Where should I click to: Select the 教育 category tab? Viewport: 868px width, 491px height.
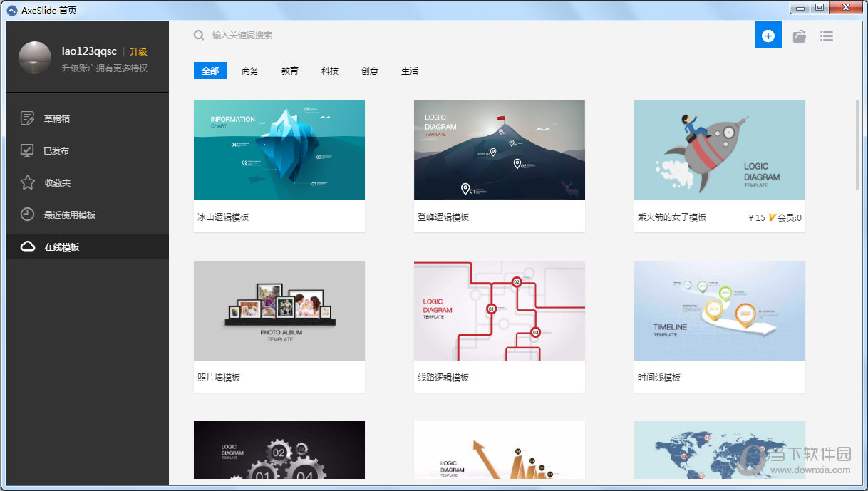tap(290, 71)
